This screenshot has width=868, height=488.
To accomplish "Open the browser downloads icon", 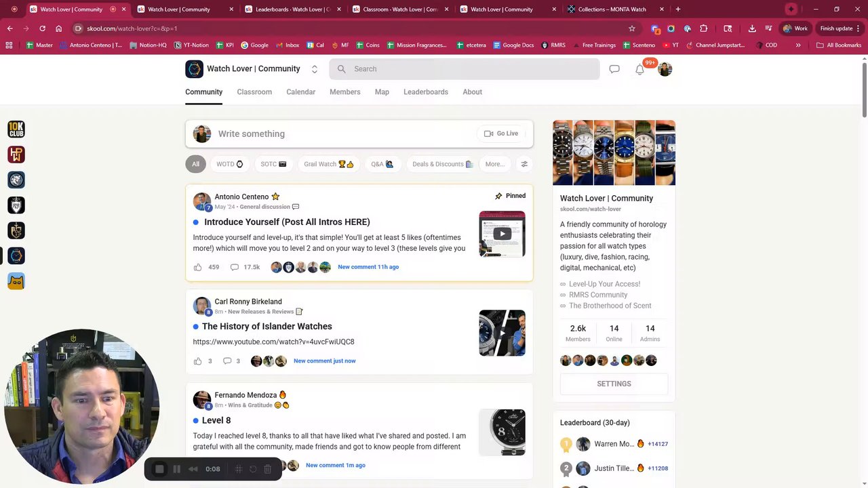I will pos(752,28).
